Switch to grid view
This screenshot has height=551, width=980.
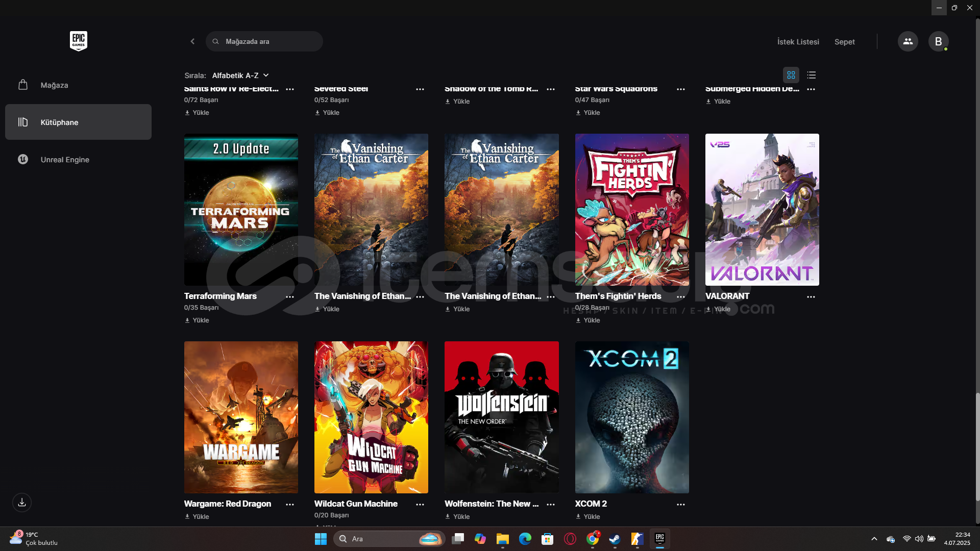791,75
